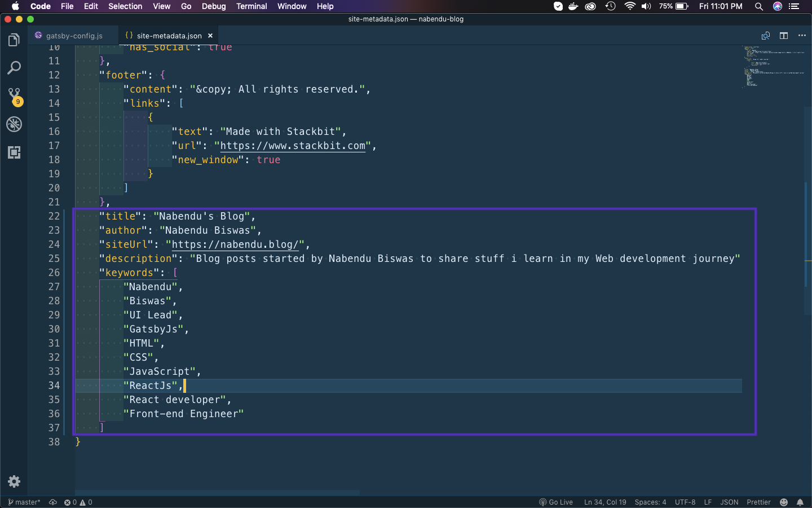Change the JSON language mode selector
This screenshot has width=812, height=508.
click(729, 502)
